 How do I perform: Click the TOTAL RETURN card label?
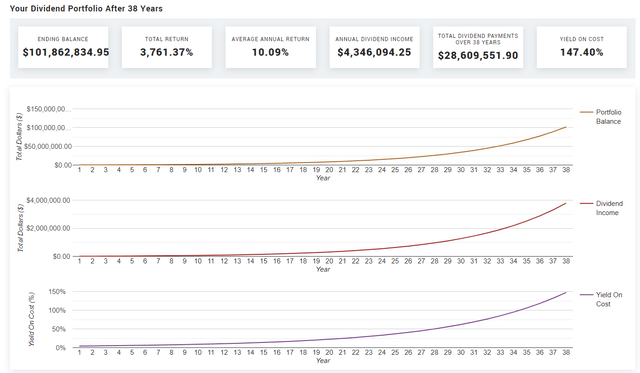[167, 39]
